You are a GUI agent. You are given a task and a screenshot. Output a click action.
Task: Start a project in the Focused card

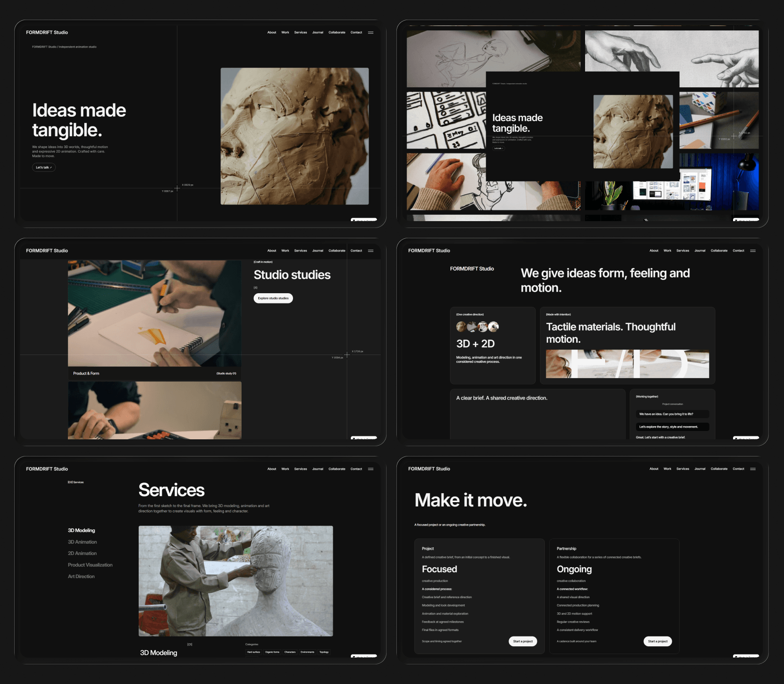pyautogui.click(x=523, y=641)
